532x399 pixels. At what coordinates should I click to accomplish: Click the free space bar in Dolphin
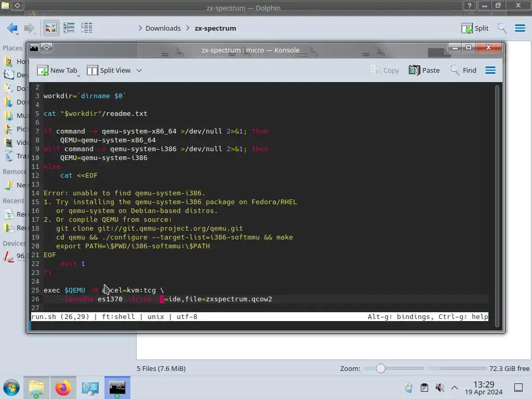[x=457, y=368]
